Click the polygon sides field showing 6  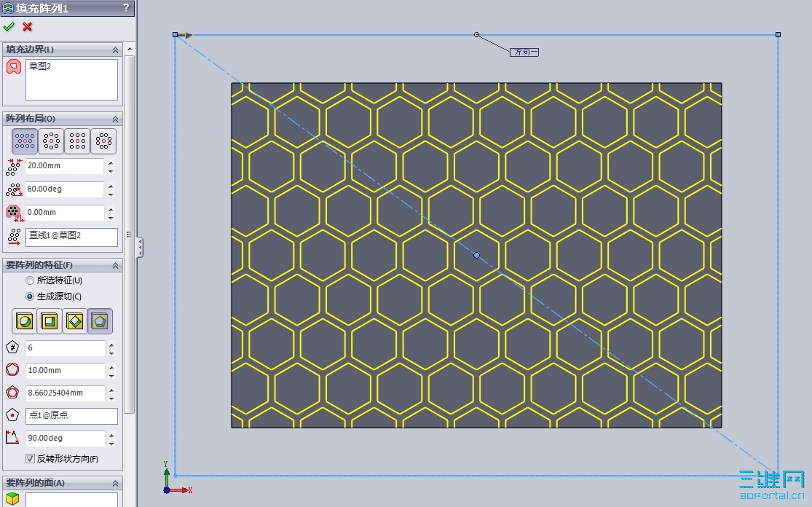(66, 348)
